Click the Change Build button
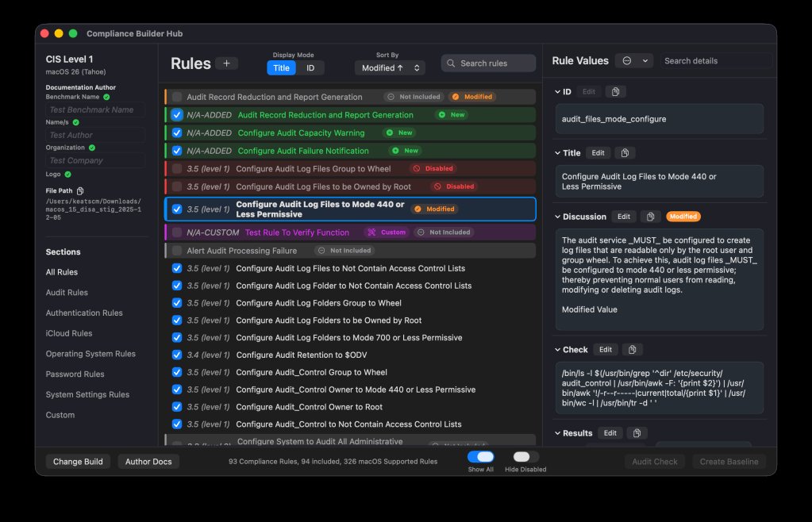Image resolution: width=812 pixels, height=522 pixels. click(77, 461)
